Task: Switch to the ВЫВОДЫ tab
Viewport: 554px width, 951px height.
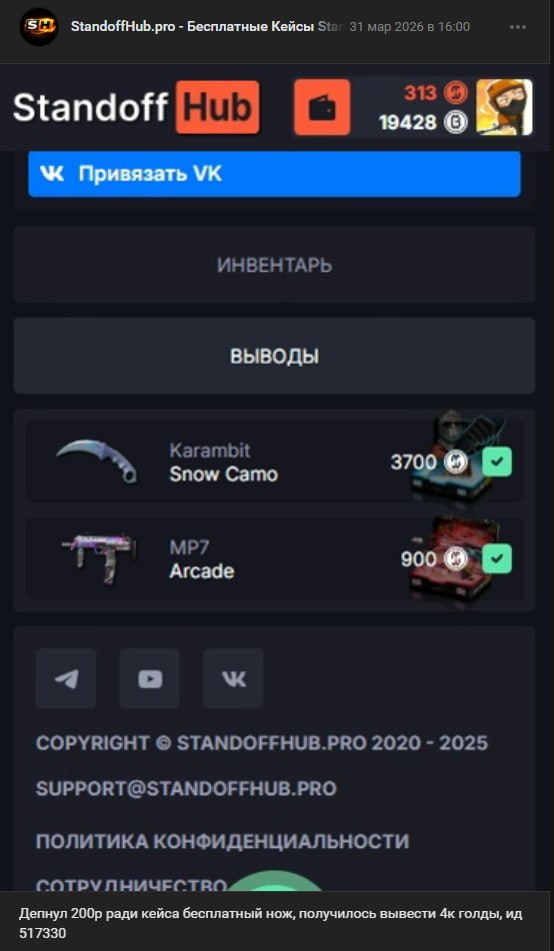Action: 274,356
